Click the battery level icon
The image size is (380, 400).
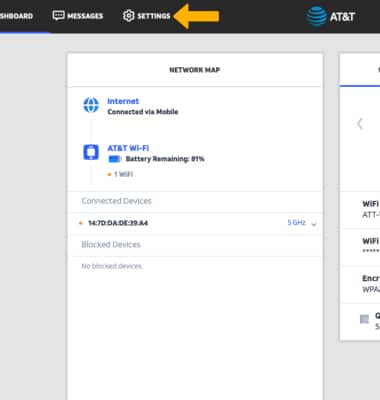tap(115, 159)
